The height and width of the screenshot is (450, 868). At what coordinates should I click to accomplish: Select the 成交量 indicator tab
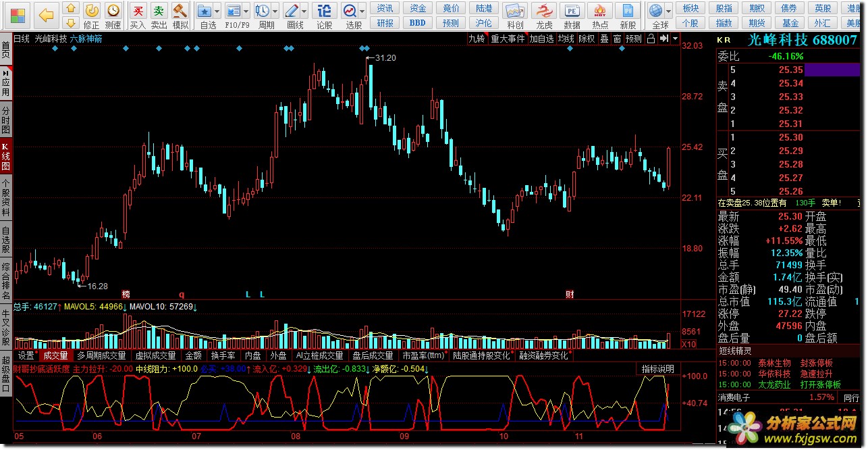pyautogui.click(x=55, y=355)
